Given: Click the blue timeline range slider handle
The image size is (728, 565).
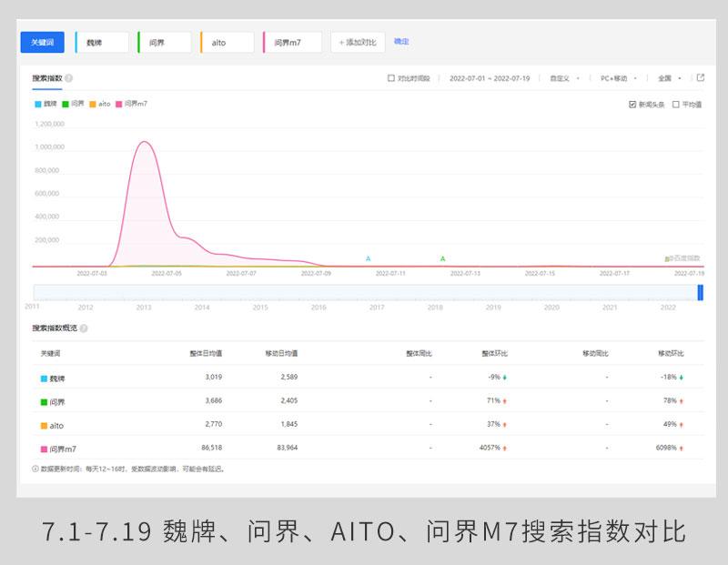Looking at the screenshot, I should (700, 292).
